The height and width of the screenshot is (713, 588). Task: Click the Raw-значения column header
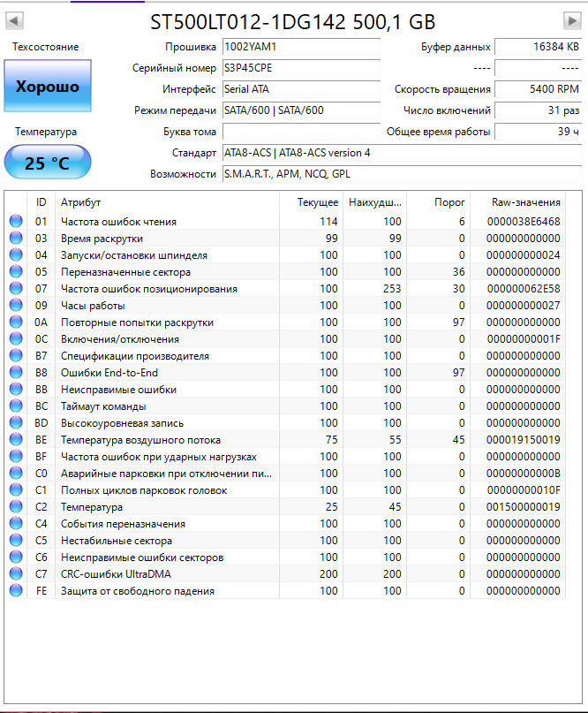(x=518, y=202)
